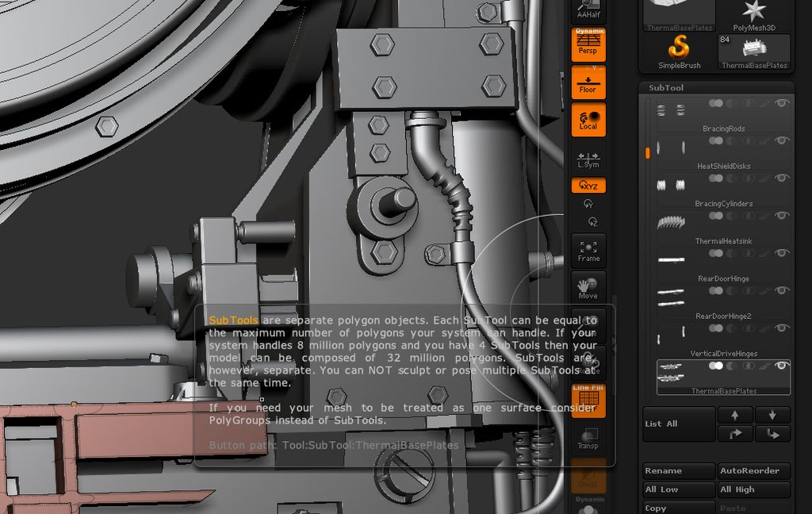Hide the BracingRods subtool eye icon
Image resolution: width=812 pixels, height=514 pixels.
781,103
